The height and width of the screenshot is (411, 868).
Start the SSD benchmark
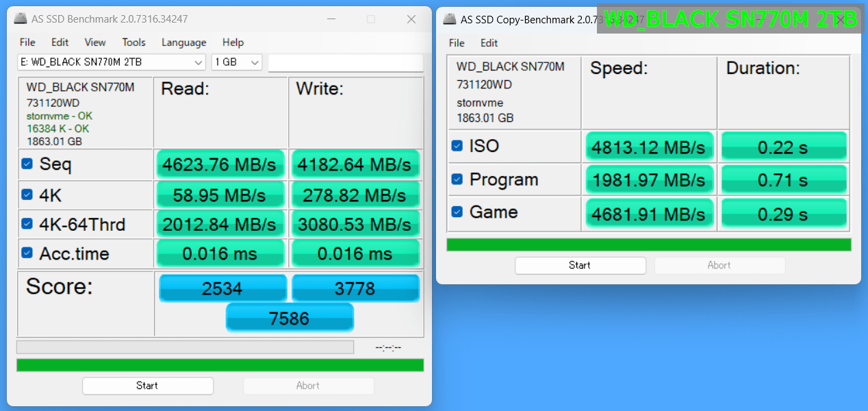tap(147, 386)
